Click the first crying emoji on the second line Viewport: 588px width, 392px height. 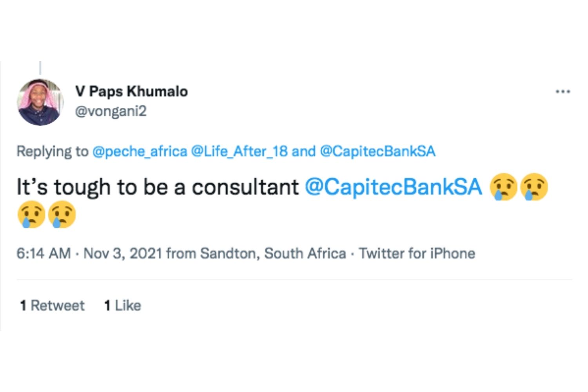pos(31,214)
